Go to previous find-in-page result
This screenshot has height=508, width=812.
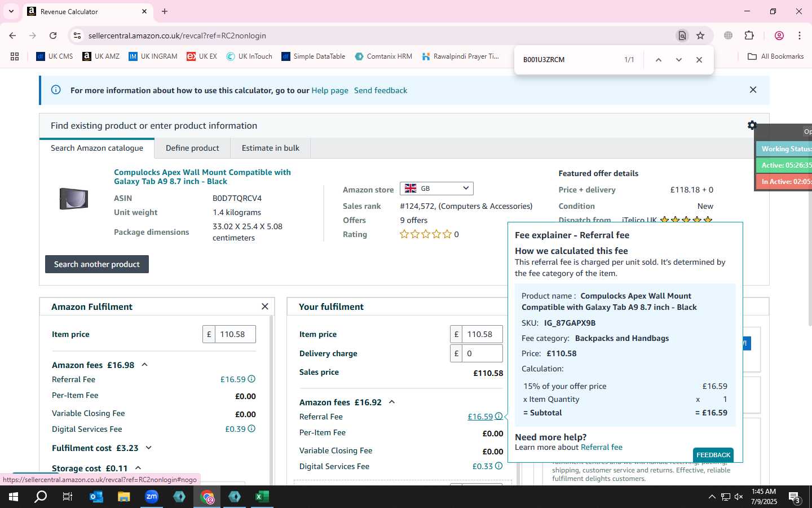(658, 60)
